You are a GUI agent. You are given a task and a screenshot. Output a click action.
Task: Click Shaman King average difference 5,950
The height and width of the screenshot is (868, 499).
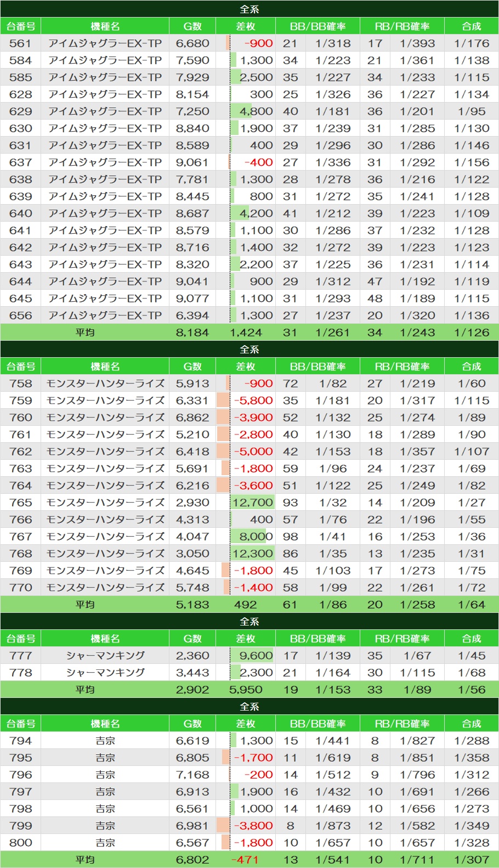[246, 690]
